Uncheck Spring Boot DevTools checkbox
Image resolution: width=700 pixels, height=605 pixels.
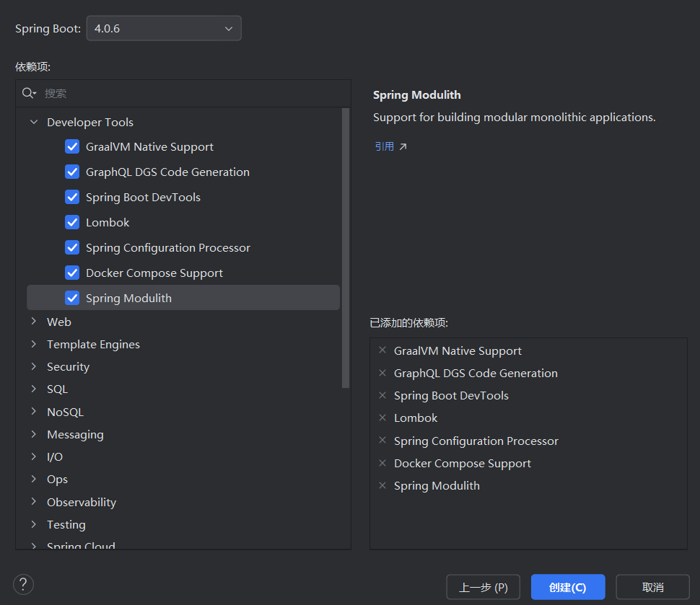[x=72, y=197]
